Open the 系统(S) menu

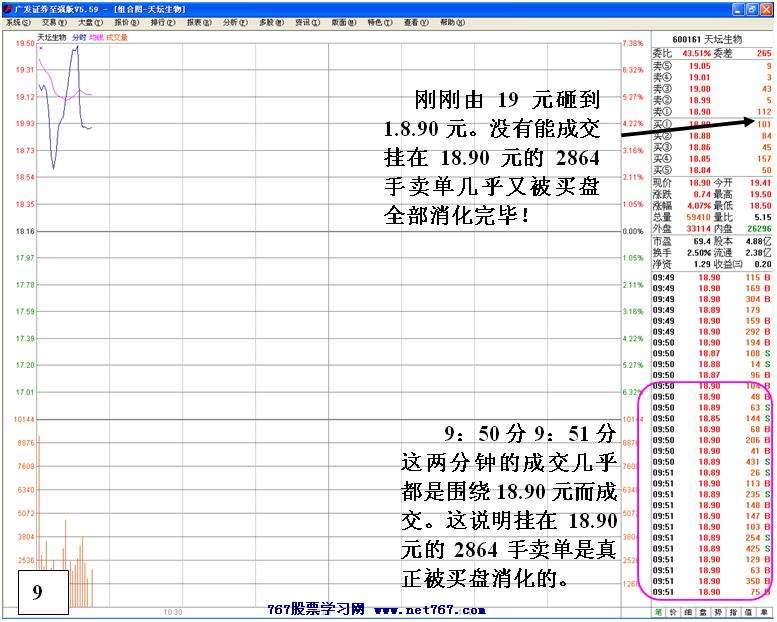coord(18,21)
